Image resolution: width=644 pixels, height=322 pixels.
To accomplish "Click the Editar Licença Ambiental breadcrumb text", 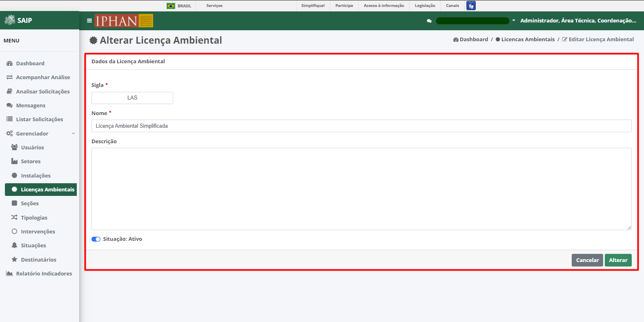I will point(601,40).
